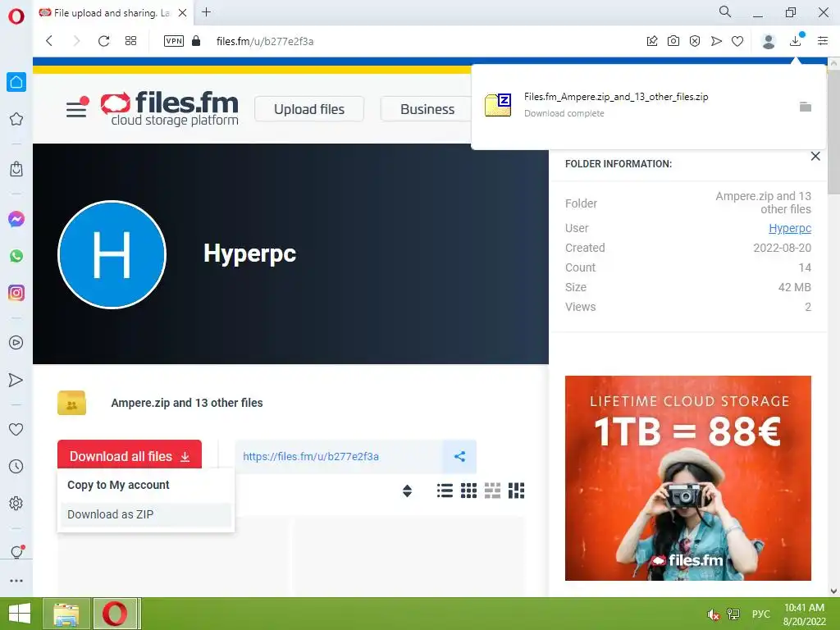Open WhatsApp in the sidebar
This screenshot has width=840, height=630.
click(16, 256)
